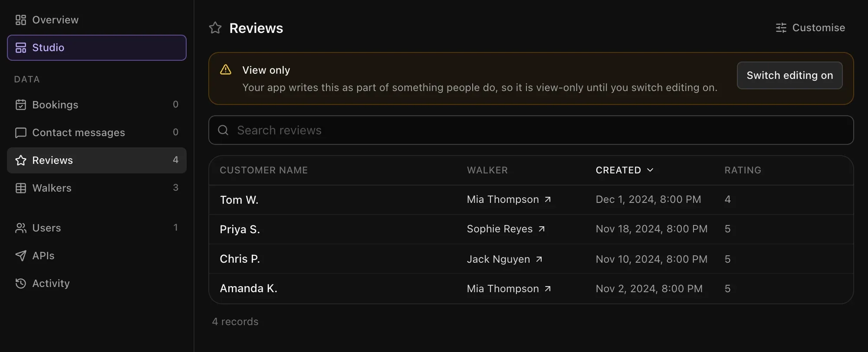Screen dimensions: 868x352
Task: Click the Bookings calendar icon
Action: 21,105
